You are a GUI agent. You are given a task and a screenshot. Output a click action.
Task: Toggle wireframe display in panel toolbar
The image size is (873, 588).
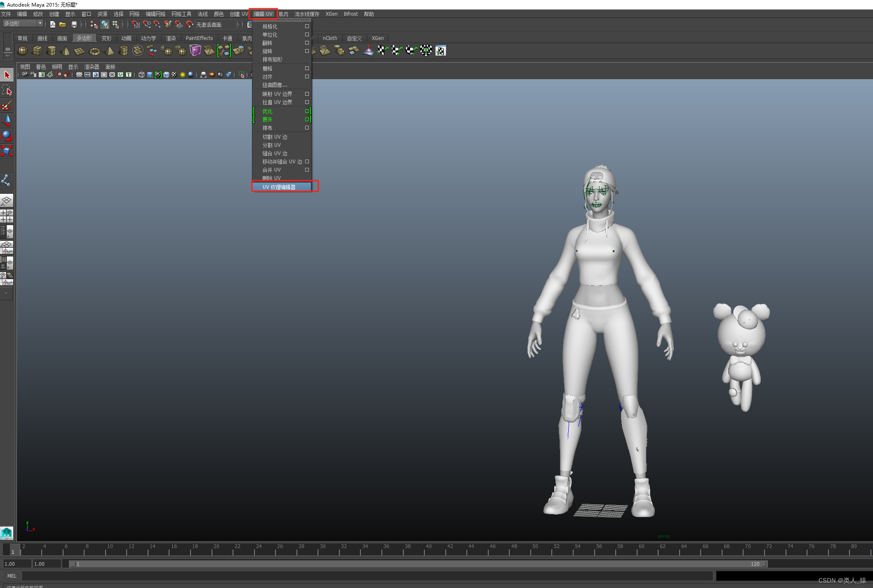pyautogui.click(x=141, y=75)
